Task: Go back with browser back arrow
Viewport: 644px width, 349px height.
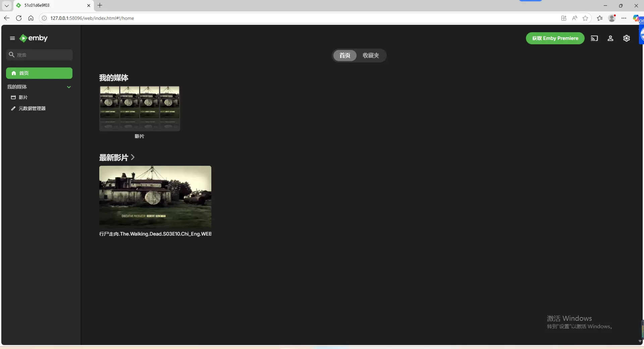Action: click(x=7, y=18)
